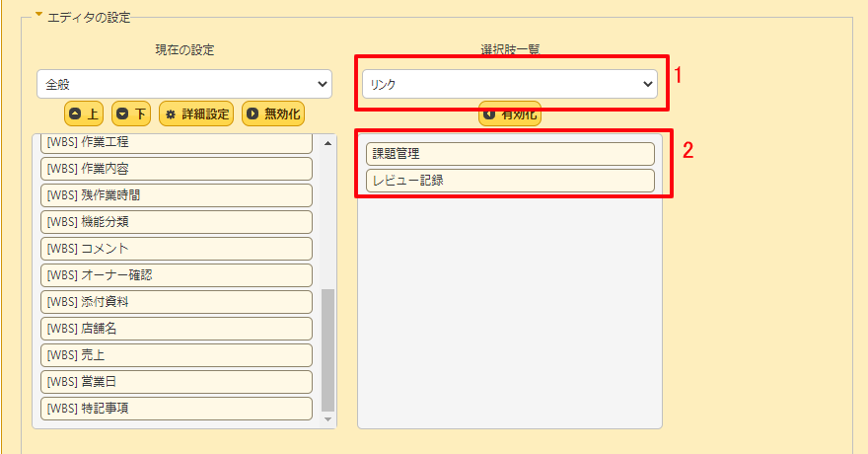Select the [WBS] 作業内容 item
This screenshot has height=454, width=868.
tap(177, 169)
